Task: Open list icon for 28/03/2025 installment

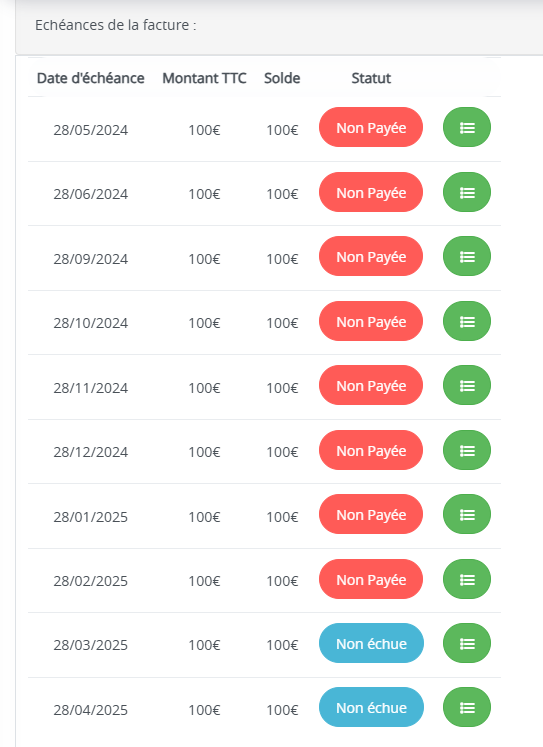Action: point(467,644)
